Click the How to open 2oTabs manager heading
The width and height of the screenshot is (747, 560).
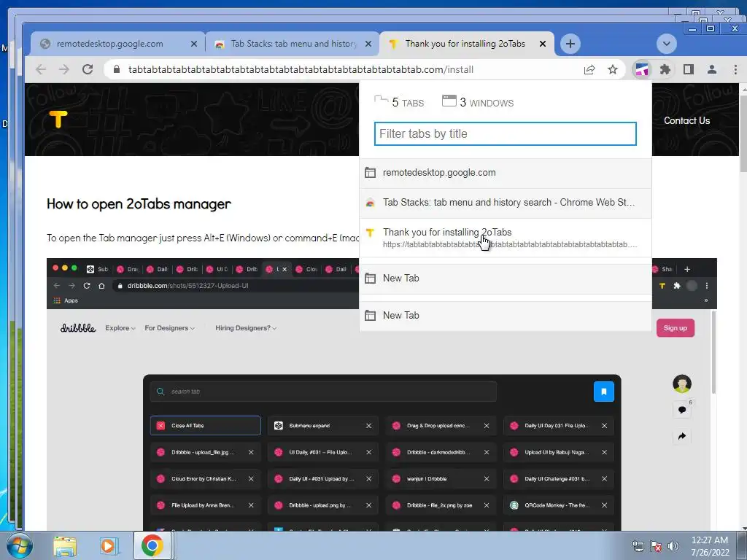point(139,204)
